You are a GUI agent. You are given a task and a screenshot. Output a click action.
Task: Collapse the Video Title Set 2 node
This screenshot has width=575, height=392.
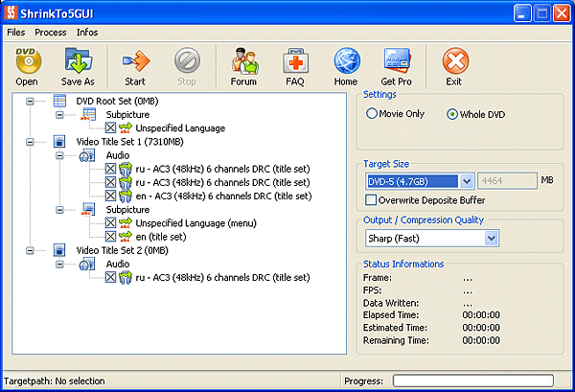click(x=30, y=250)
